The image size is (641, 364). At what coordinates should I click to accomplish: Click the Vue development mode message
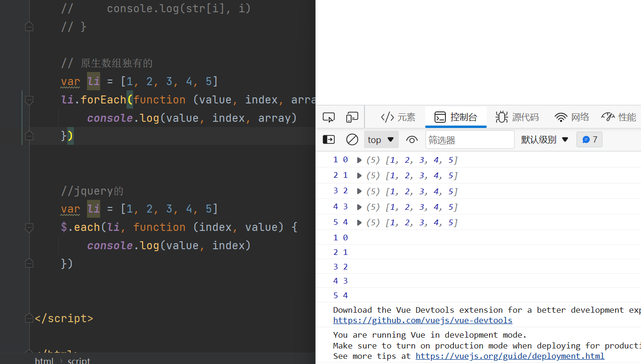(430, 335)
